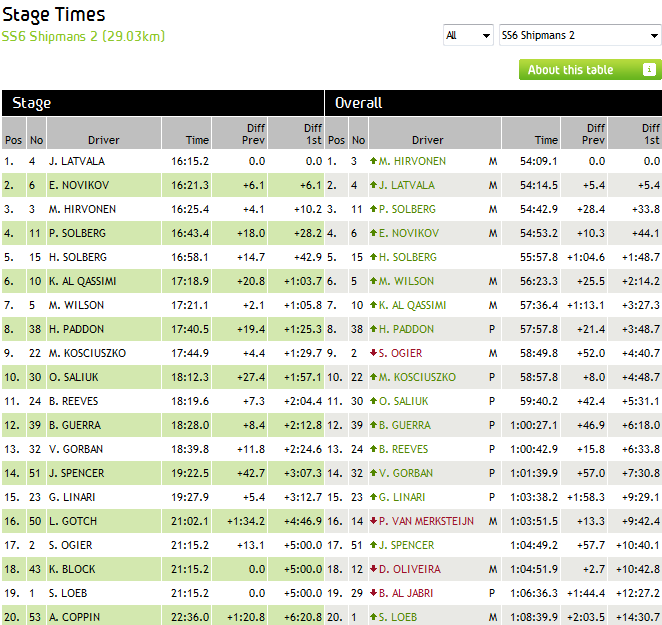
Task: Click the Stage Time column header
Action: pyautogui.click(x=197, y=140)
